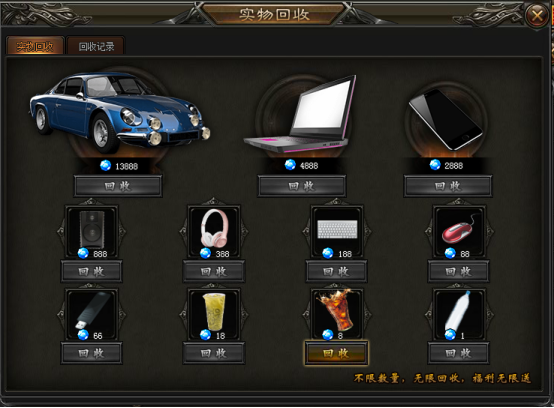The image size is (554, 408).
Task: Select the cola glass item
Action: (x=336, y=309)
